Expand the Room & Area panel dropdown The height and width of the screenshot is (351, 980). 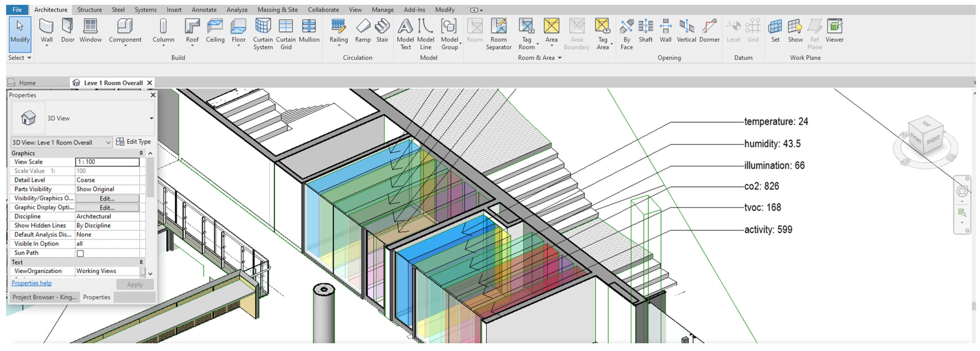[560, 58]
